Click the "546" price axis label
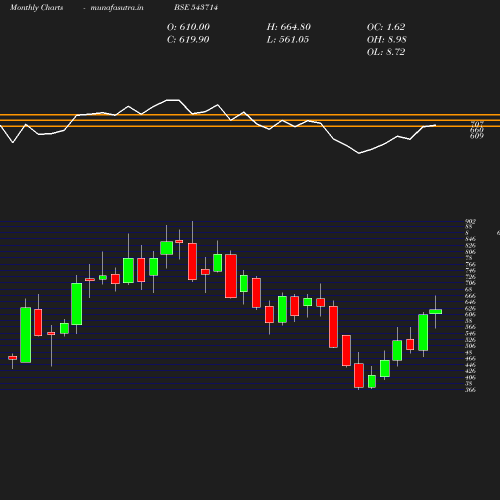500x500 pixels. (470, 334)
